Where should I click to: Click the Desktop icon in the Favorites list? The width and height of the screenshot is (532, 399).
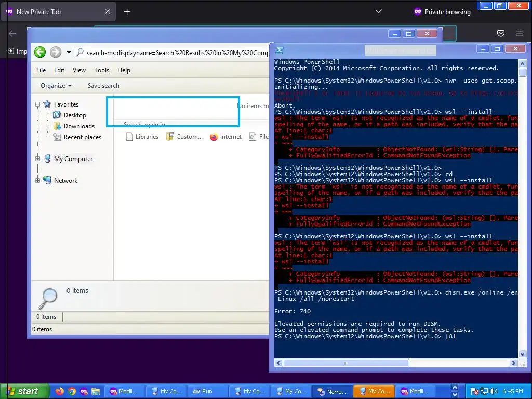[57, 115]
